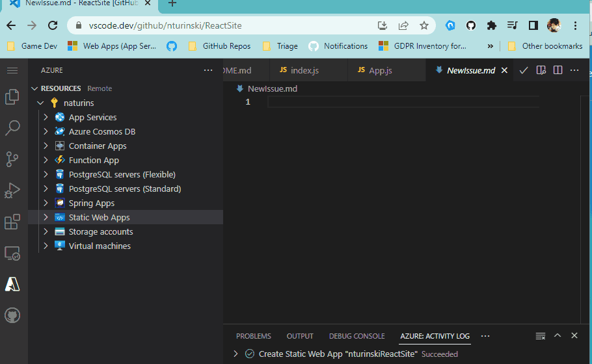Expand the Azure Cosmos DB node

point(46,132)
